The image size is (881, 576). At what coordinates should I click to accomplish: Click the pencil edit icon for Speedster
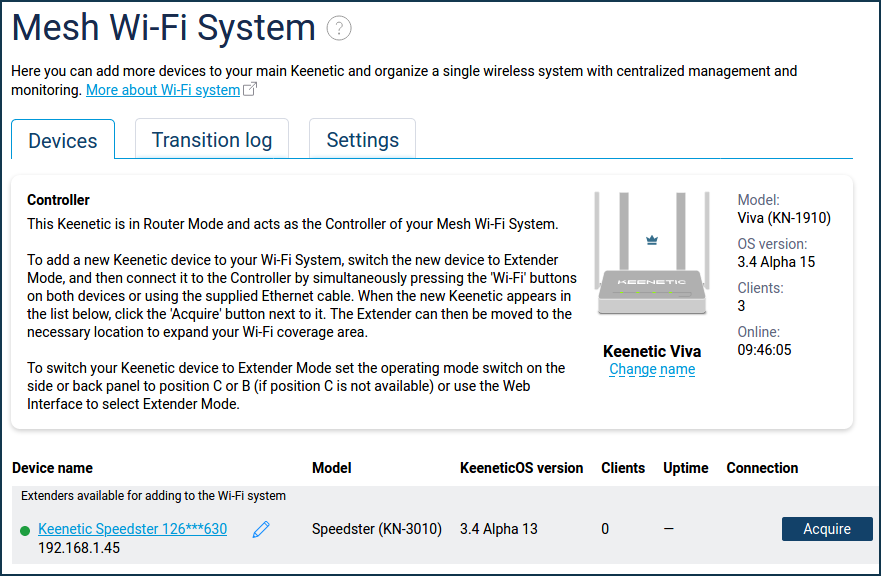click(x=261, y=529)
